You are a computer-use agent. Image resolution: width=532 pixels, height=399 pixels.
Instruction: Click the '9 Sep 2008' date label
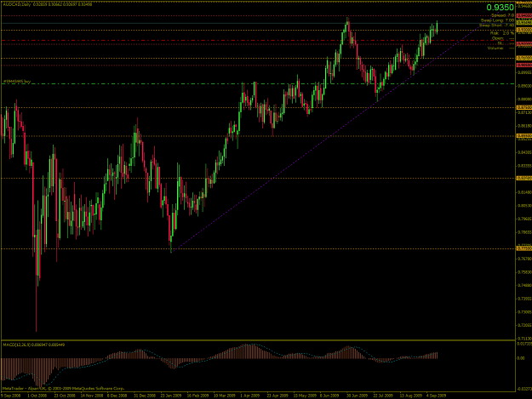(10, 396)
